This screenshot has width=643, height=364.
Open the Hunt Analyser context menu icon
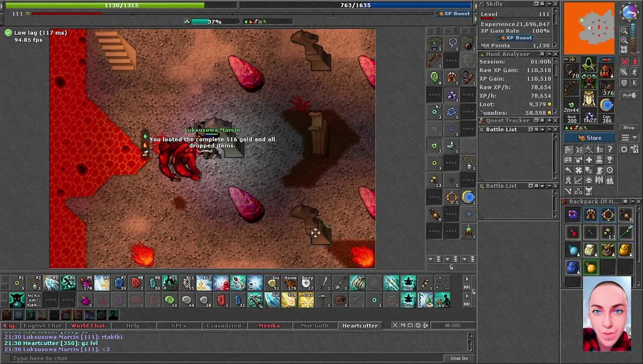click(542, 54)
